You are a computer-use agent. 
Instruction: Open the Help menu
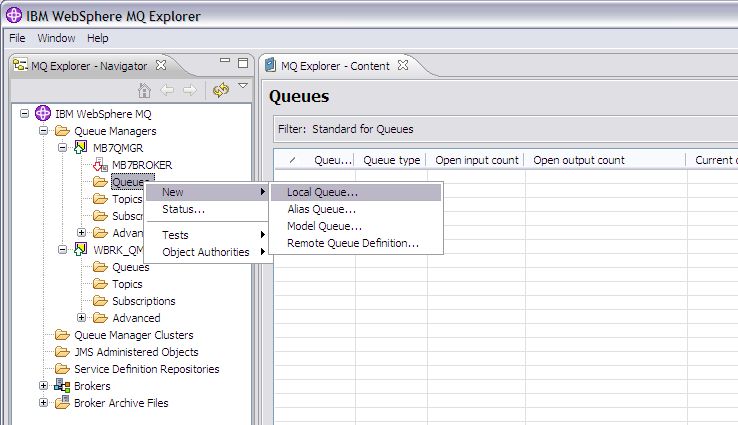(97, 38)
